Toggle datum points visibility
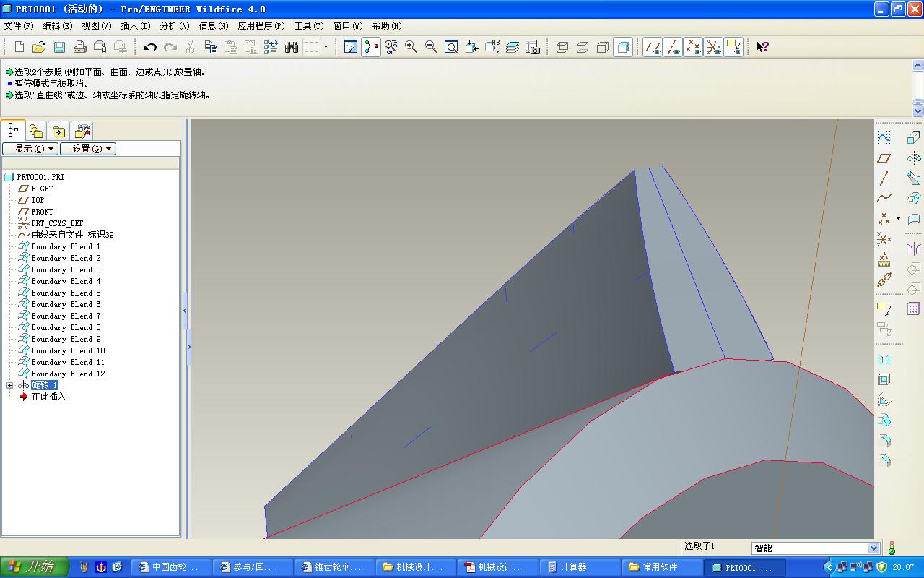 [x=693, y=47]
